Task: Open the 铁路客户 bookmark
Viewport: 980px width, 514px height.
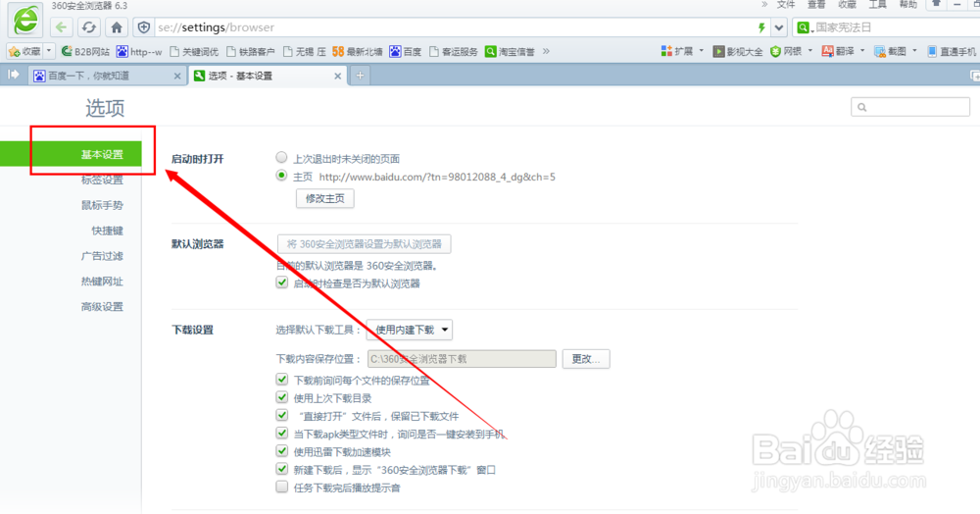Action: (x=250, y=51)
